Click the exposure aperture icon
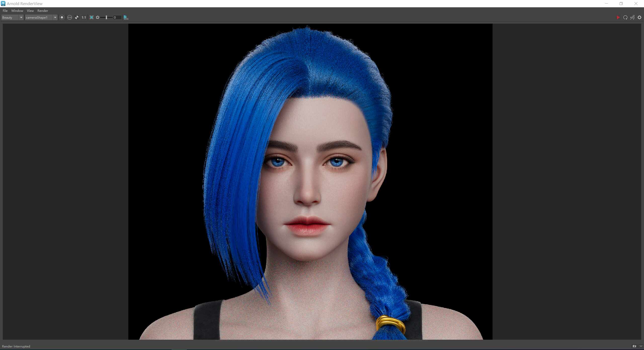644x350 pixels. 98,17
